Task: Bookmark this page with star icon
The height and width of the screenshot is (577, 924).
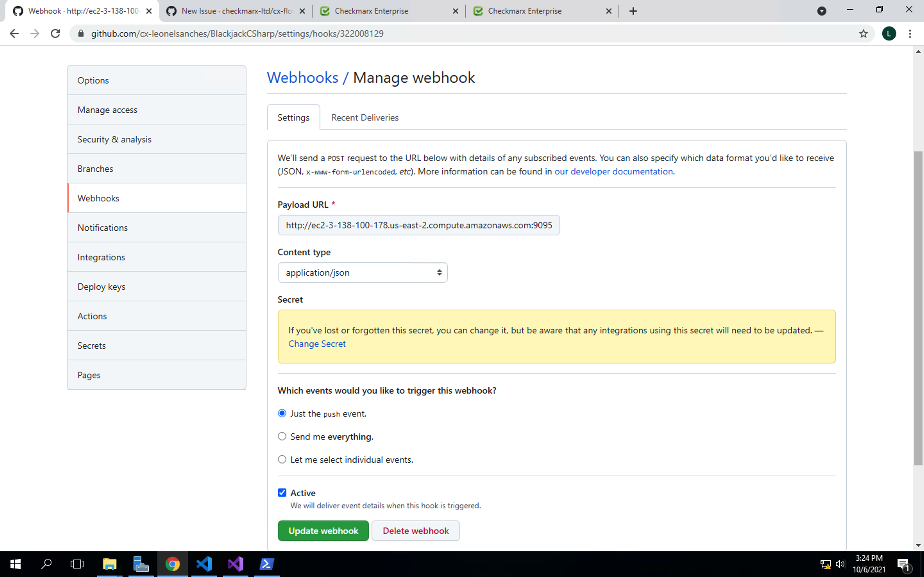Action: pyautogui.click(x=863, y=34)
